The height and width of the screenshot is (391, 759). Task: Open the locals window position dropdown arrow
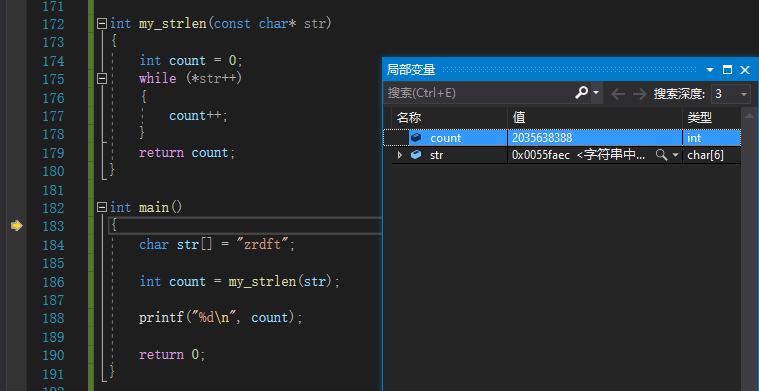(x=710, y=70)
